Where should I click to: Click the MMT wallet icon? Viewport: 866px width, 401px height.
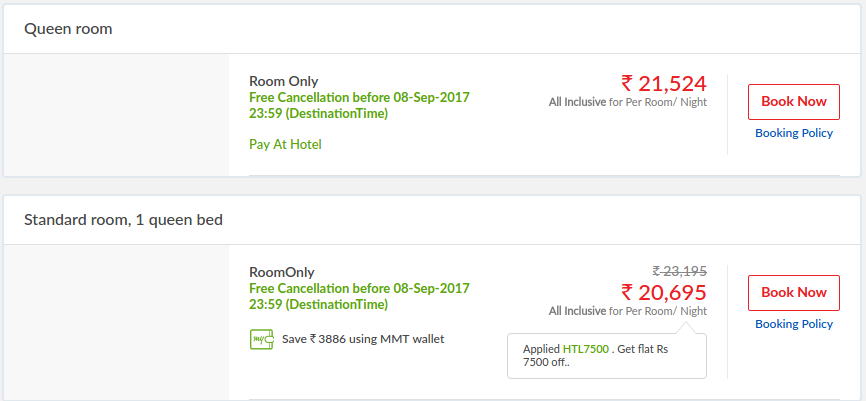coord(262,339)
